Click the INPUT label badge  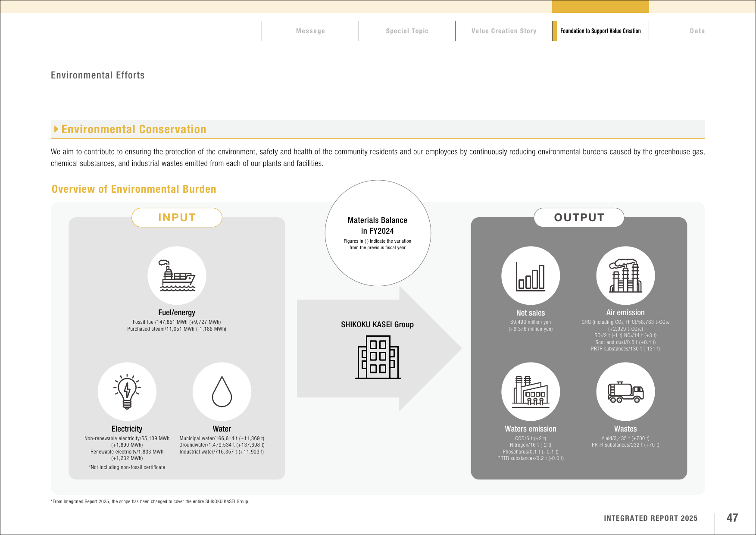[177, 218]
